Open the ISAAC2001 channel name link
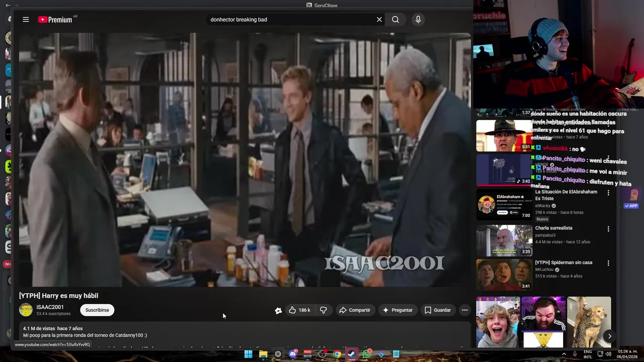Image resolution: width=644 pixels, height=362 pixels. point(50,307)
